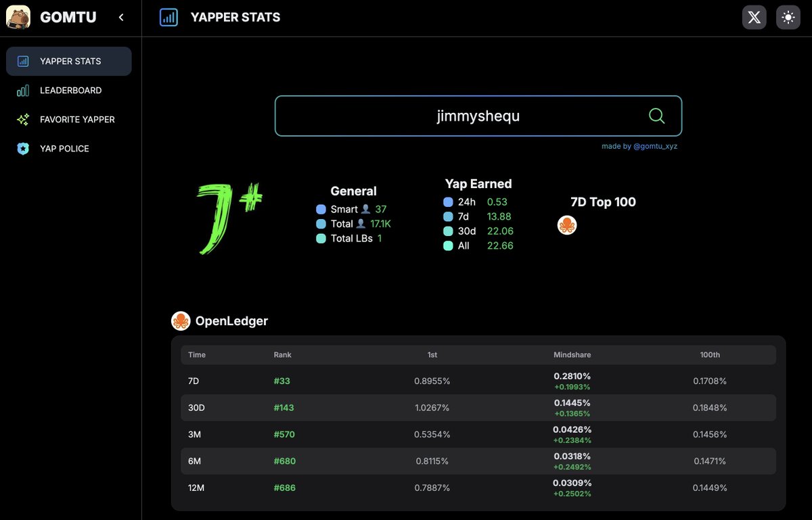
Task: Click the Yap Police badge icon
Action: (23, 148)
